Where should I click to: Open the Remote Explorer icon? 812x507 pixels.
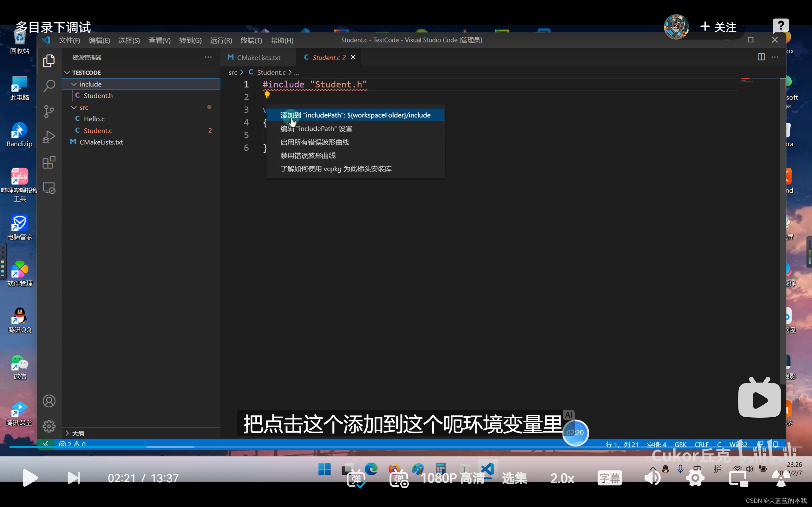pyautogui.click(x=49, y=188)
